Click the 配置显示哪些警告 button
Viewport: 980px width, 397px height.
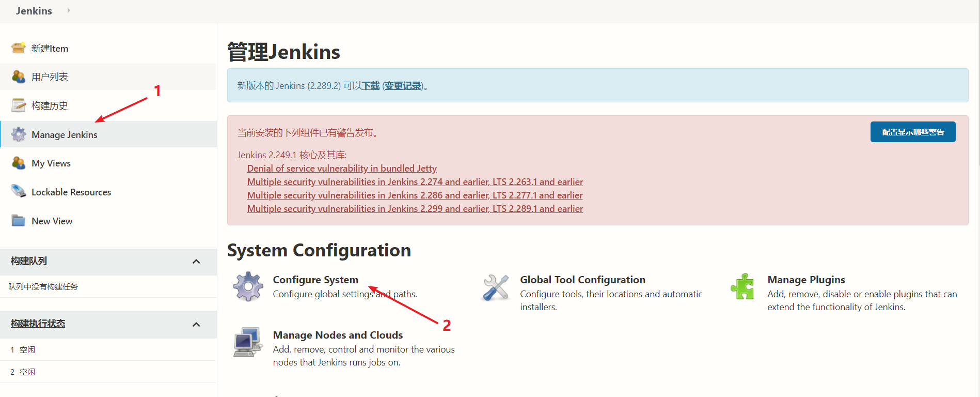913,132
